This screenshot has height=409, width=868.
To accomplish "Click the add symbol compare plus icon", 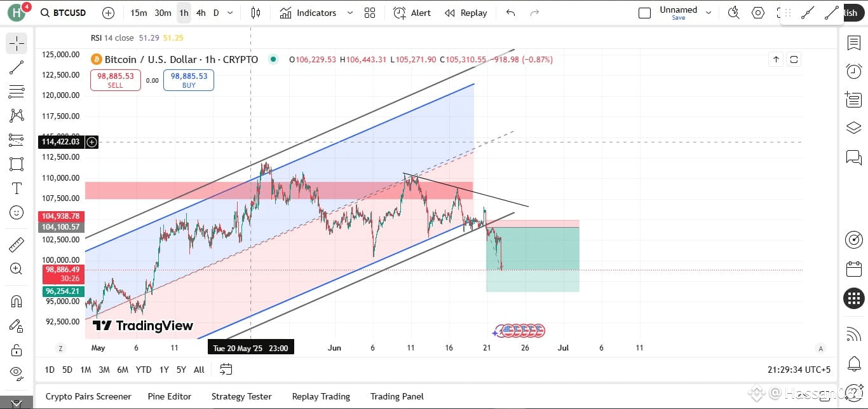I will pos(109,13).
